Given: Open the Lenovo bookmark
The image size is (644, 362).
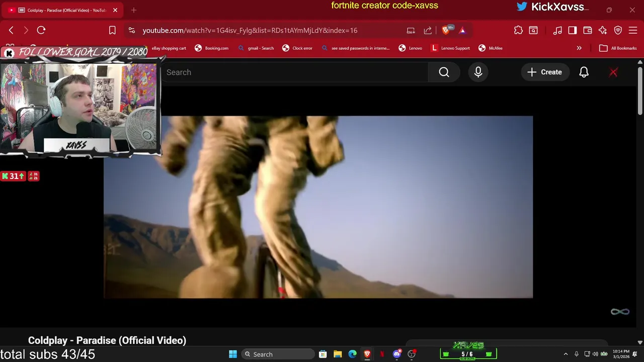Looking at the screenshot, I should click(x=410, y=48).
